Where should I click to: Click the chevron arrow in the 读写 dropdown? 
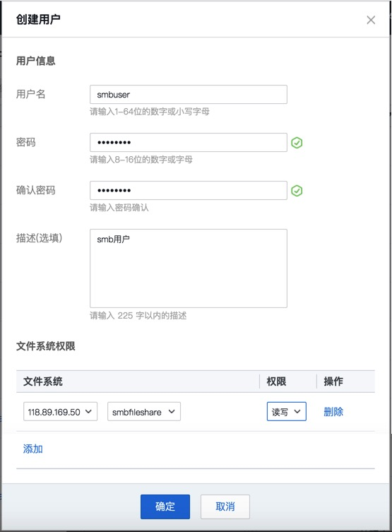[297, 412]
